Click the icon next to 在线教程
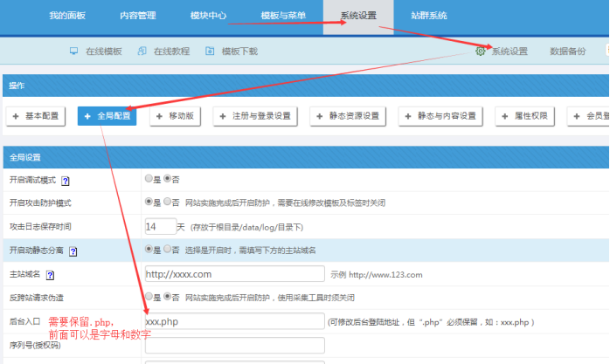The image size is (610, 364). click(142, 52)
